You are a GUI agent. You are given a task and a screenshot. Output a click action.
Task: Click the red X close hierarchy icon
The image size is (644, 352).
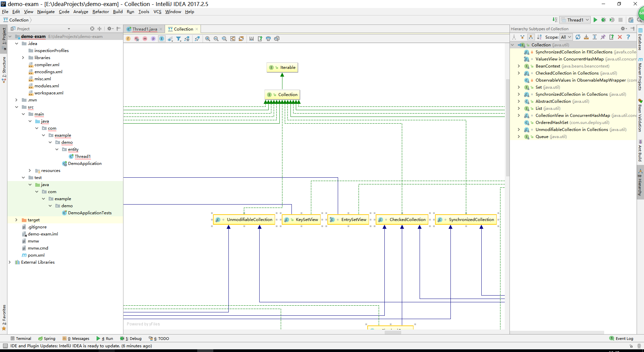(620, 37)
